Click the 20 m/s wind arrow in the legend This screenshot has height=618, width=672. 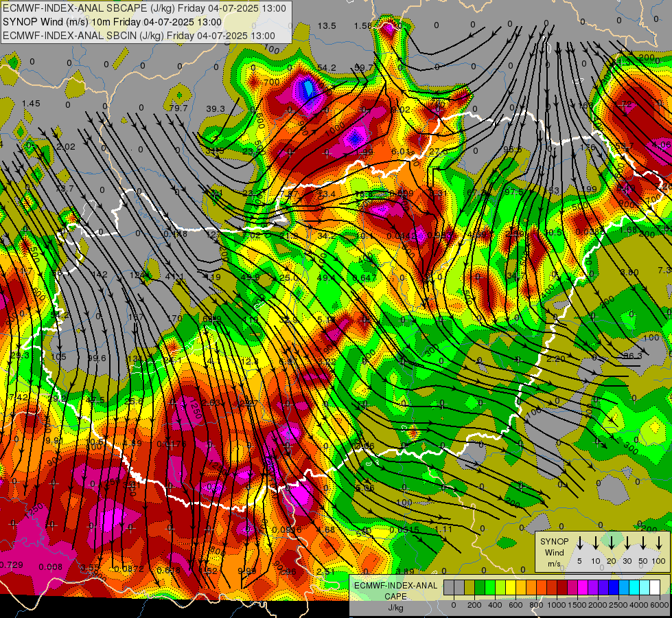pyautogui.click(x=611, y=542)
